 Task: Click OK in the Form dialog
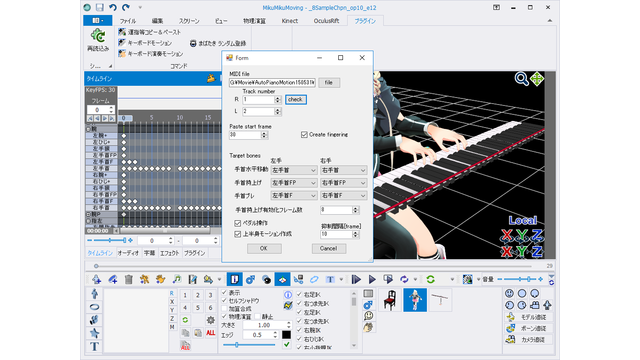click(x=264, y=248)
